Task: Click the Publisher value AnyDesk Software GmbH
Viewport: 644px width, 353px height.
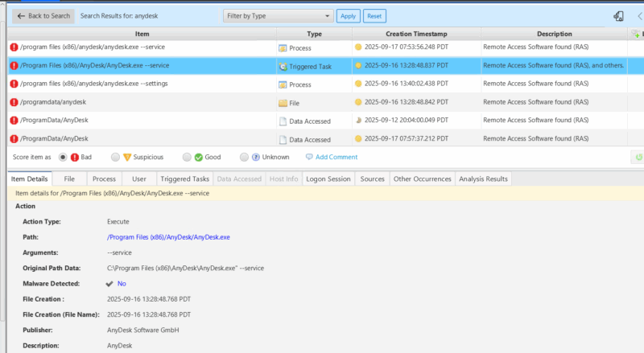Action: tap(143, 330)
